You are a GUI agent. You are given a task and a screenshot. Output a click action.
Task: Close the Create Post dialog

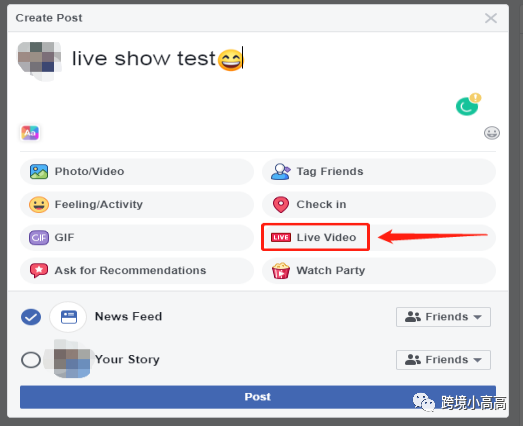(491, 18)
